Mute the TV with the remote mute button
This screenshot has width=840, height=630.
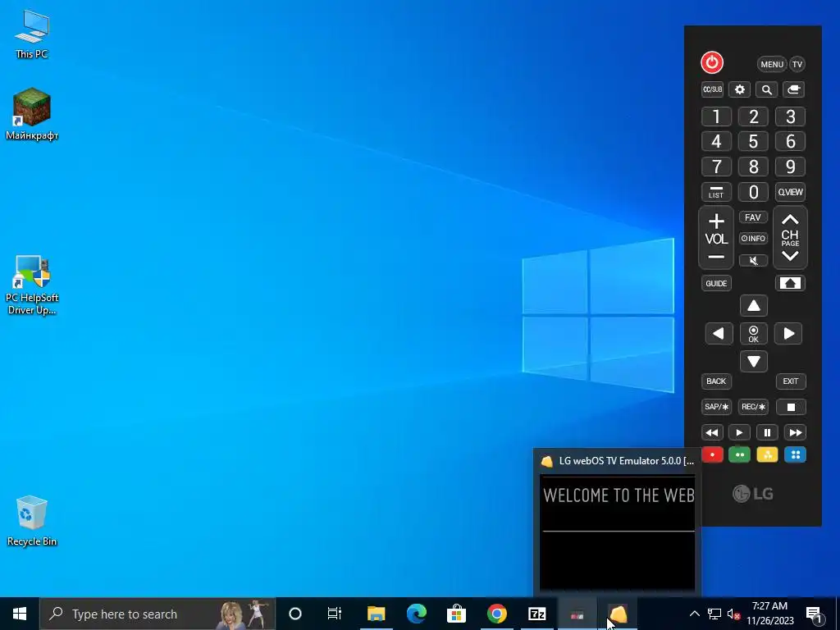[x=753, y=260]
